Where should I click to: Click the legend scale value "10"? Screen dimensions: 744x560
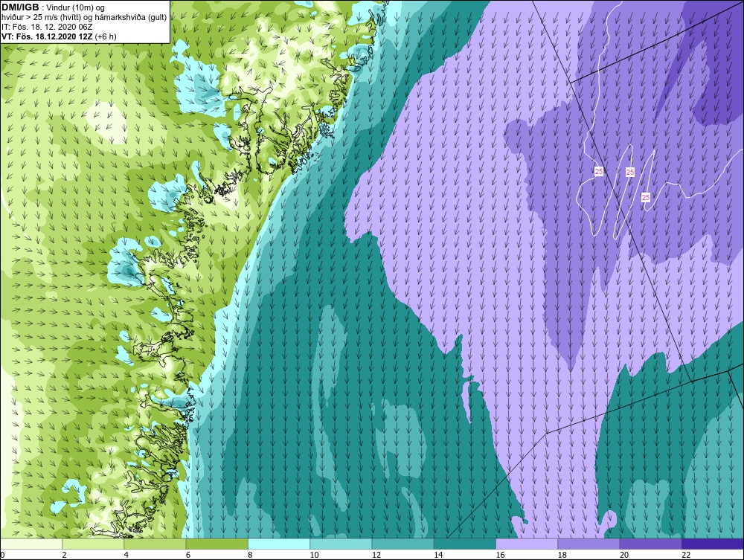point(314,555)
